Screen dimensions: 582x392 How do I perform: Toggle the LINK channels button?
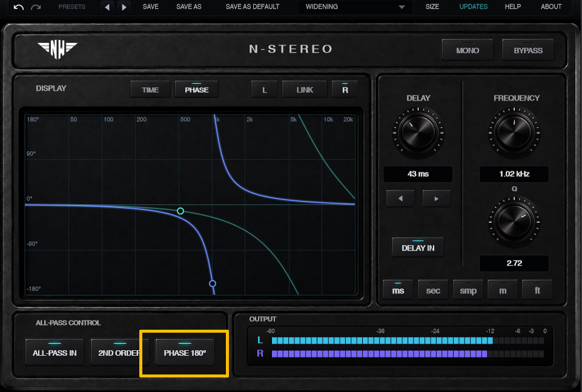point(305,90)
